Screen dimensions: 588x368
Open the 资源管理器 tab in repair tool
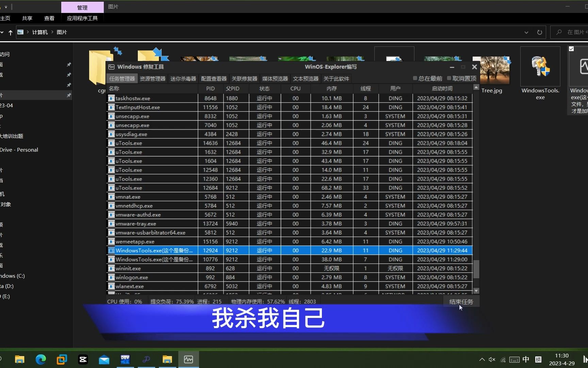[152, 79]
